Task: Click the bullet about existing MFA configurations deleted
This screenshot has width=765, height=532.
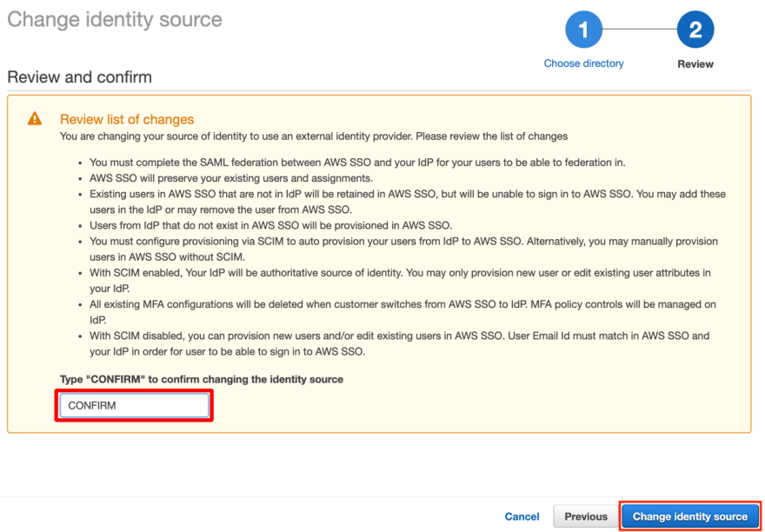Action: pos(402,312)
